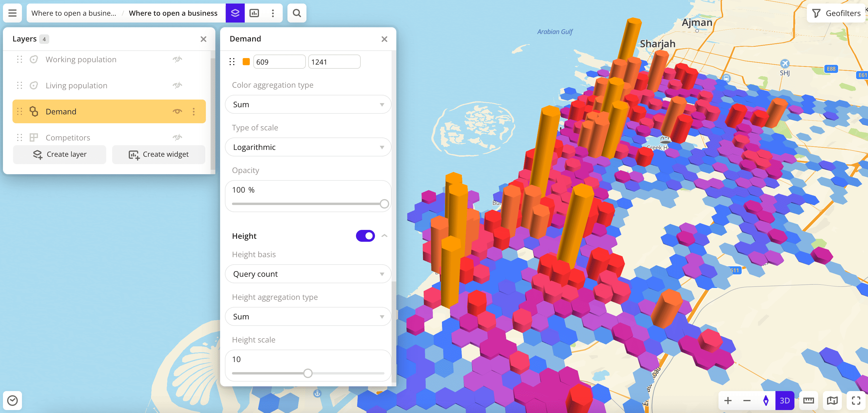868x413 pixels.
Task: Enter fullscreen mode via the corner icon
Action: 856,400
